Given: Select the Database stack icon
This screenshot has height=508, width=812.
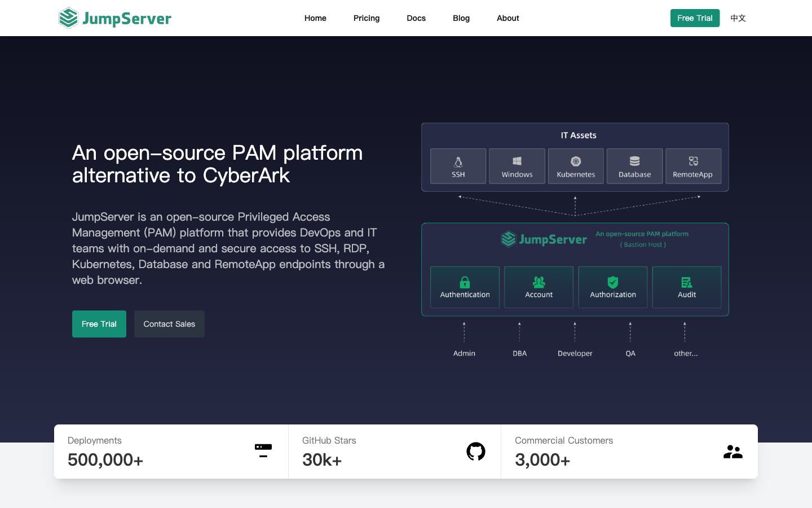Looking at the screenshot, I should click(634, 161).
